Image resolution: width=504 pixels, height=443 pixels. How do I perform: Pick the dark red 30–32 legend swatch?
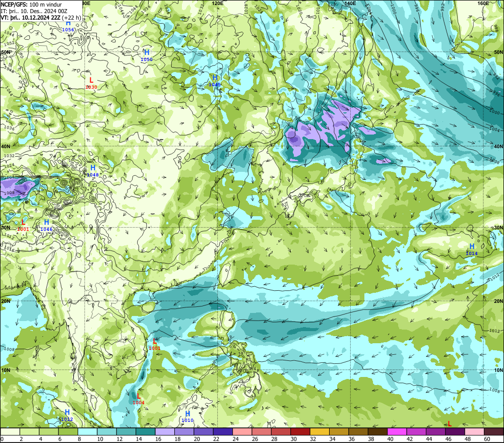click(300, 431)
